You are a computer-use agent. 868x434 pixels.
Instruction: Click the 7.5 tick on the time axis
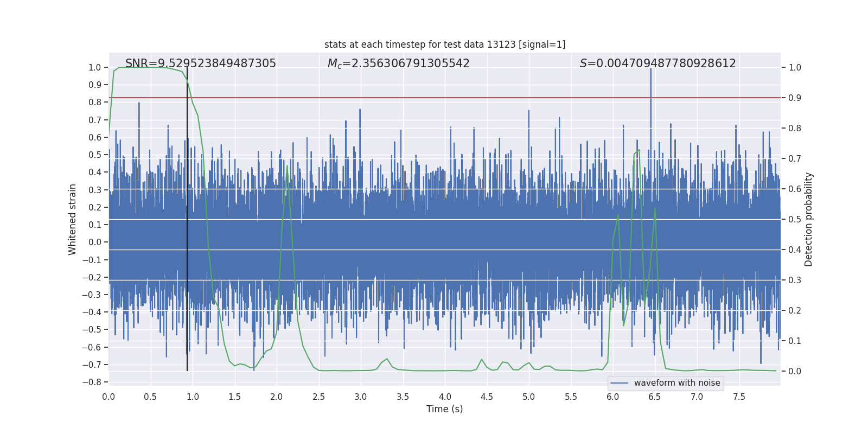tap(739, 397)
